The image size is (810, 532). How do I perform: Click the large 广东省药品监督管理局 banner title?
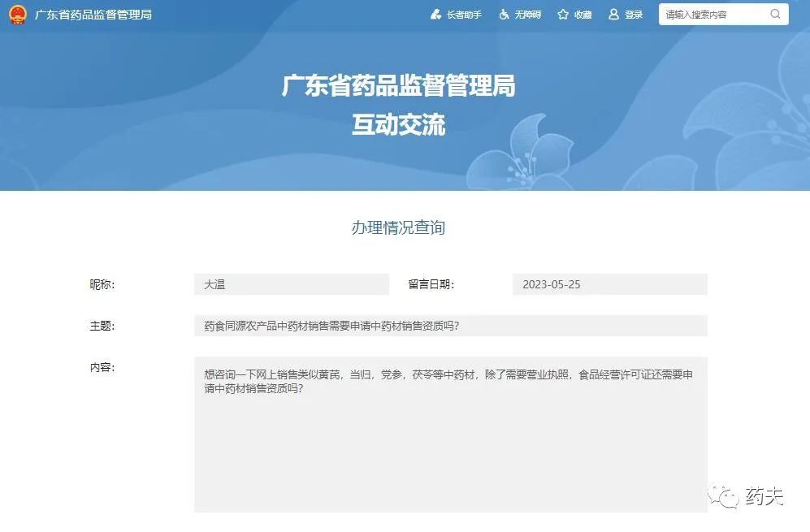pyautogui.click(x=398, y=85)
